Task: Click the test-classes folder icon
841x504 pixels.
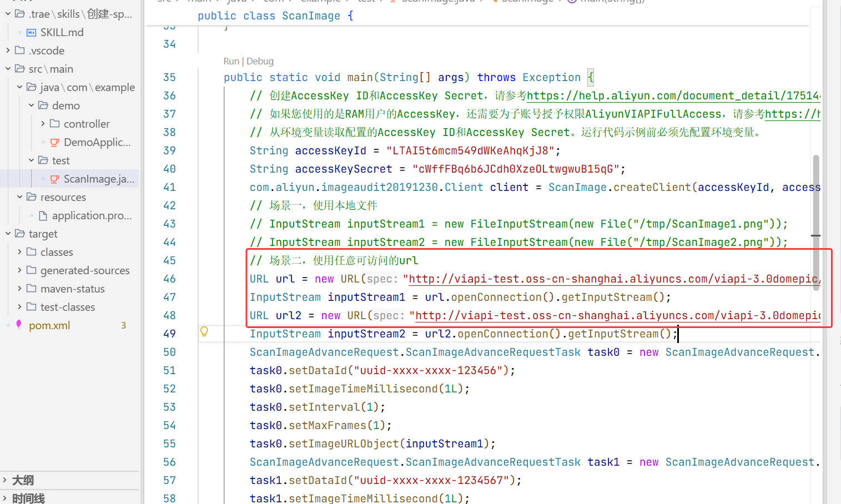Action: coord(32,306)
